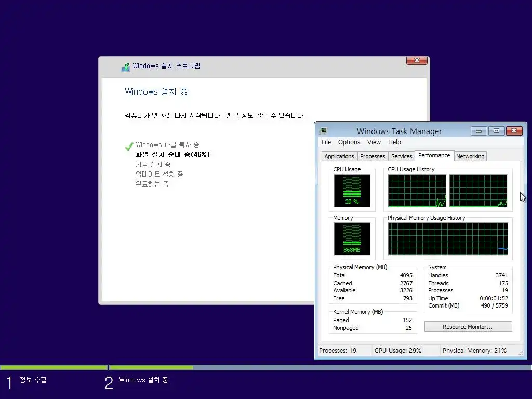Click the Resource Monitor button
Screen dimensions: 532x399
click(468, 327)
